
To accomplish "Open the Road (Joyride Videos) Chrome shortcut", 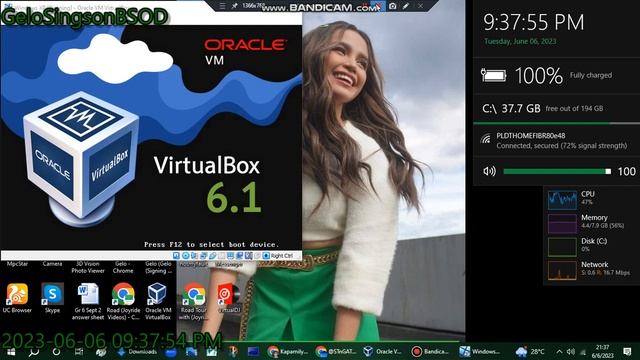I will (x=123, y=301).
